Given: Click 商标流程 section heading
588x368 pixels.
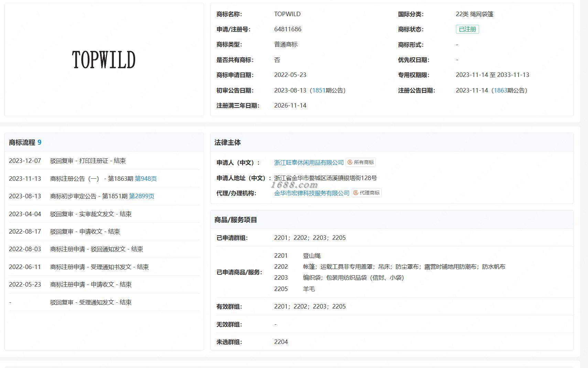Looking at the screenshot, I should [22, 143].
